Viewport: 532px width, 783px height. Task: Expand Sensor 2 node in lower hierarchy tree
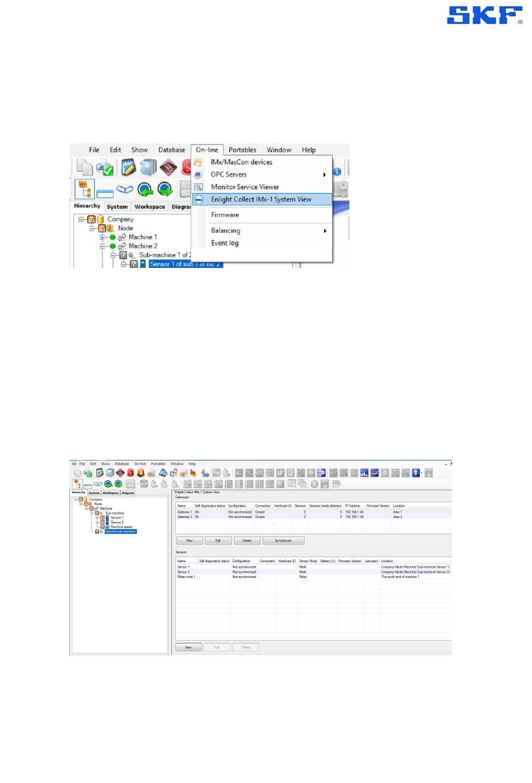[97, 522]
